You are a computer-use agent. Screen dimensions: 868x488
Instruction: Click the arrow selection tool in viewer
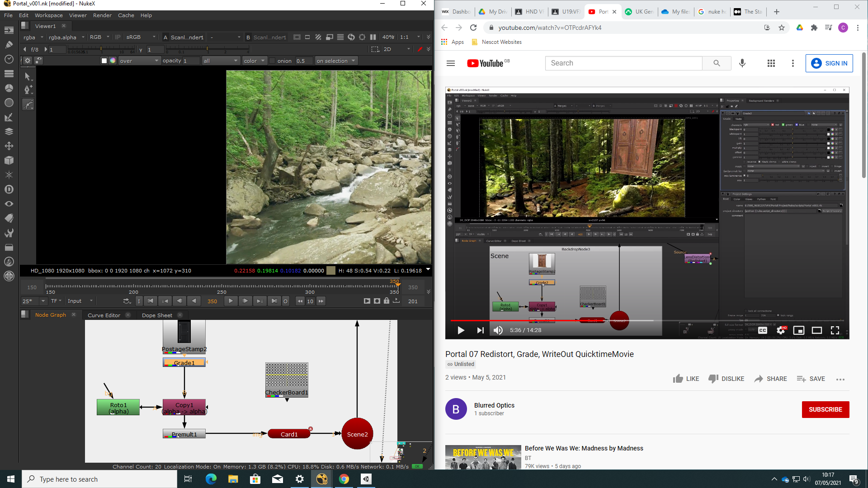pos(28,76)
